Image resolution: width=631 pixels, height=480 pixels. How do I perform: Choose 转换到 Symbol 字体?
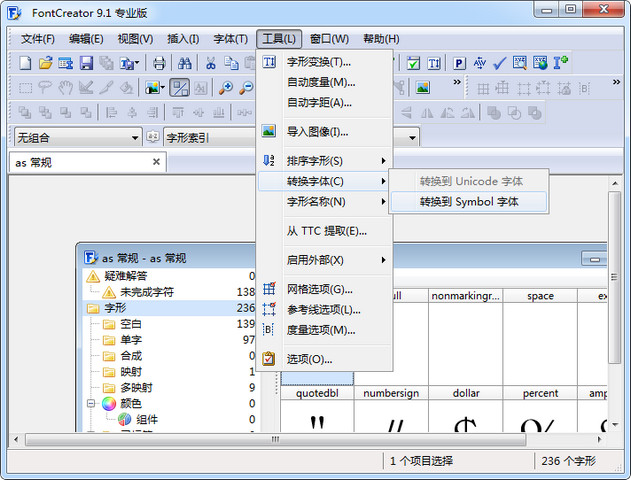pos(468,202)
